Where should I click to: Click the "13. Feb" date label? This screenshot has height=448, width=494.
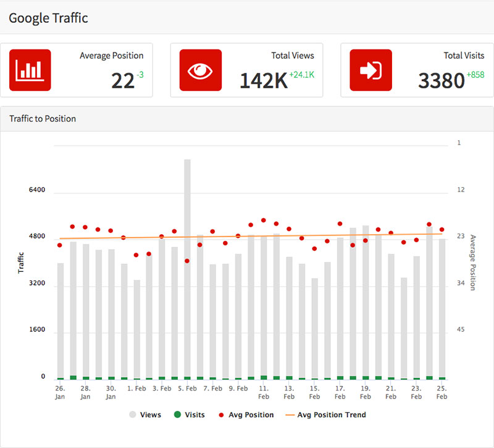(289, 392)
